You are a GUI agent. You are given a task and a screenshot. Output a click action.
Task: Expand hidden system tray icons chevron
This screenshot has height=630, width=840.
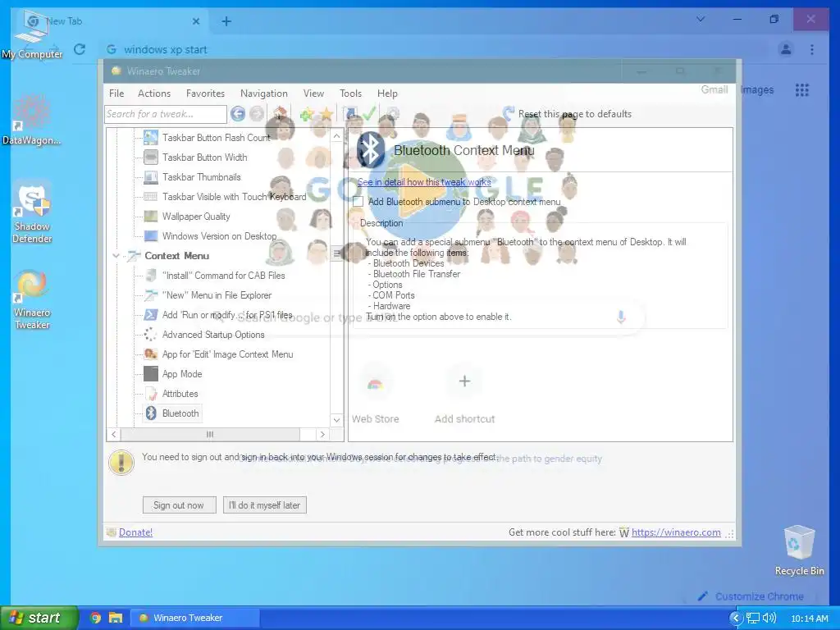[x=736, y=618]
